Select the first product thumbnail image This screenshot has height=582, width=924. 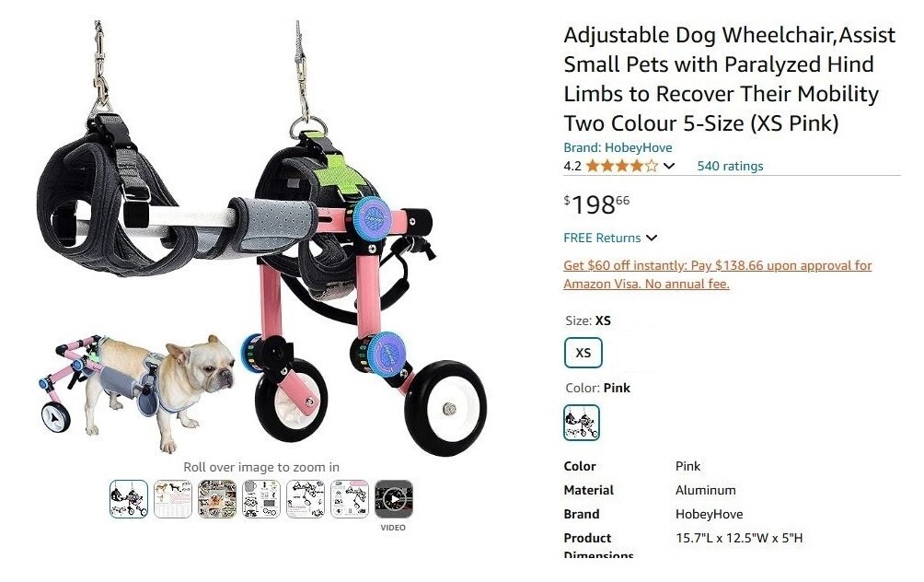tap(129, 499)
